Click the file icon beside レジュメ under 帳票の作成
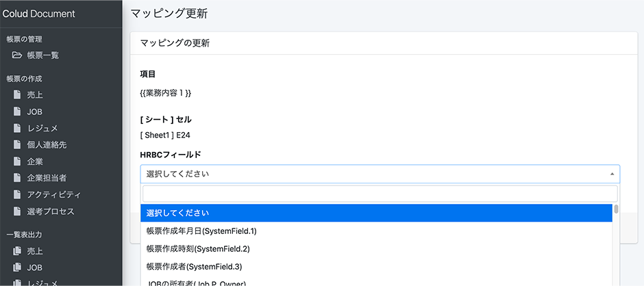Screen dimensions: 644x286 (x=17, y=129)
